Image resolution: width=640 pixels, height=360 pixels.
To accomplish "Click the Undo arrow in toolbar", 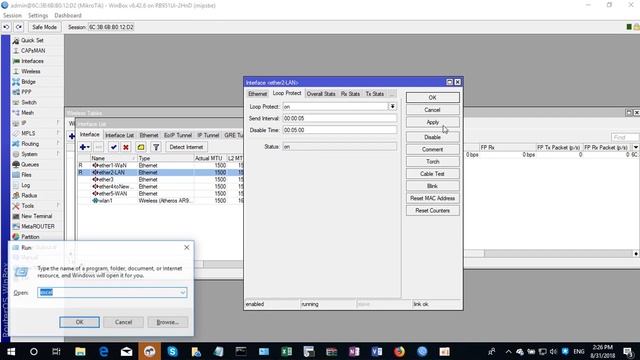I will click(x=7, y=27).
